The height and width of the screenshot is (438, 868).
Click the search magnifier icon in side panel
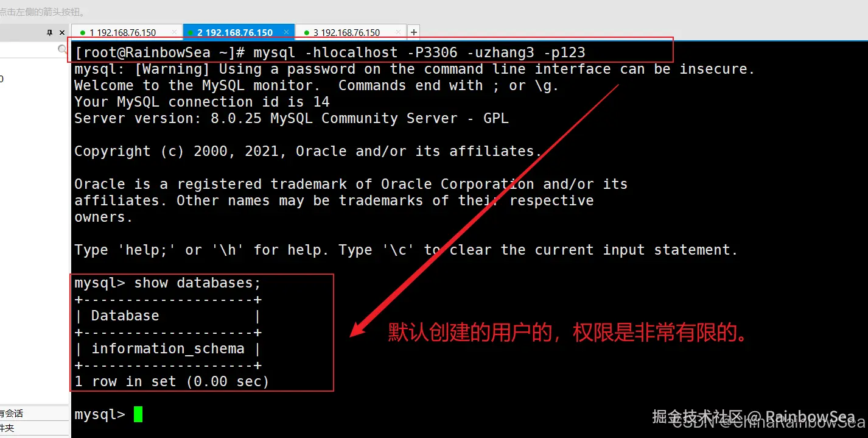(x=63, y=49)
